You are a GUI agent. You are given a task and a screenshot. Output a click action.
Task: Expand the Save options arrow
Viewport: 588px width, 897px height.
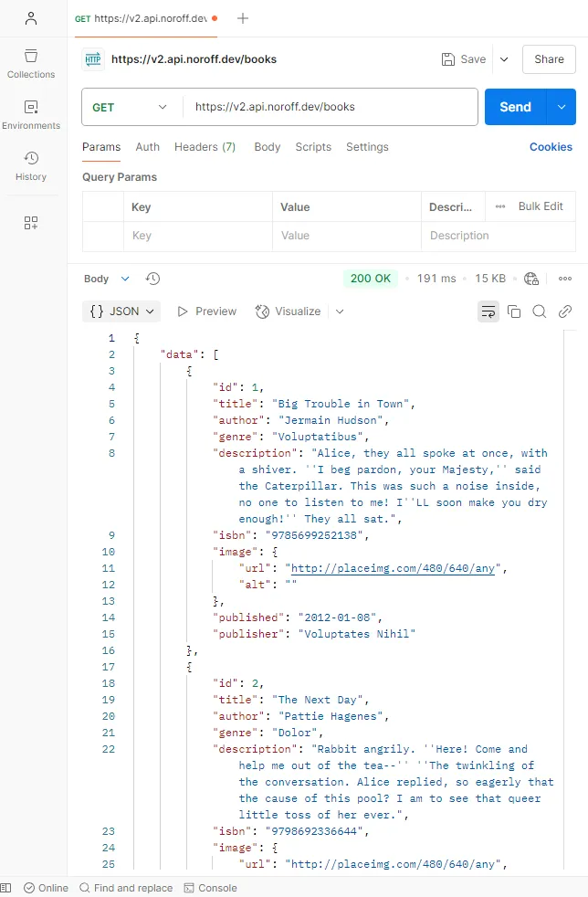click(x=504, y=59)
